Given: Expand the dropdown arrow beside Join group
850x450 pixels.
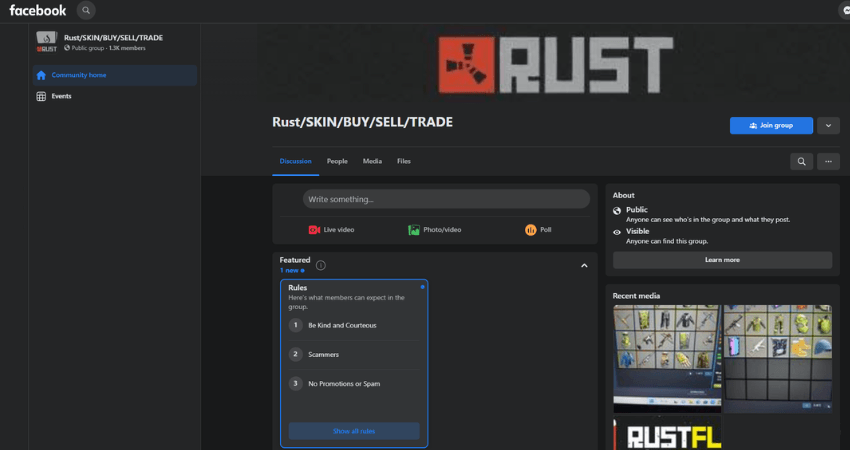Looking at the screenshot, I should click(x=828, y=125).
